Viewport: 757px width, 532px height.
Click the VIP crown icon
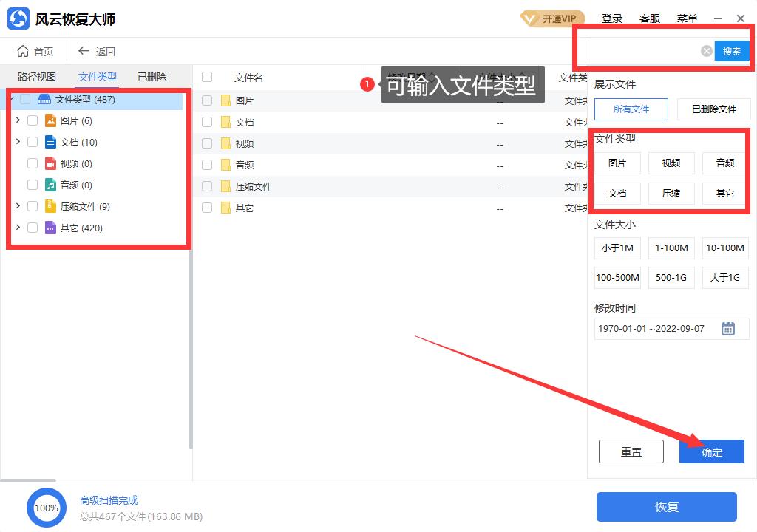pyautogui.click(x=529, y=18)
